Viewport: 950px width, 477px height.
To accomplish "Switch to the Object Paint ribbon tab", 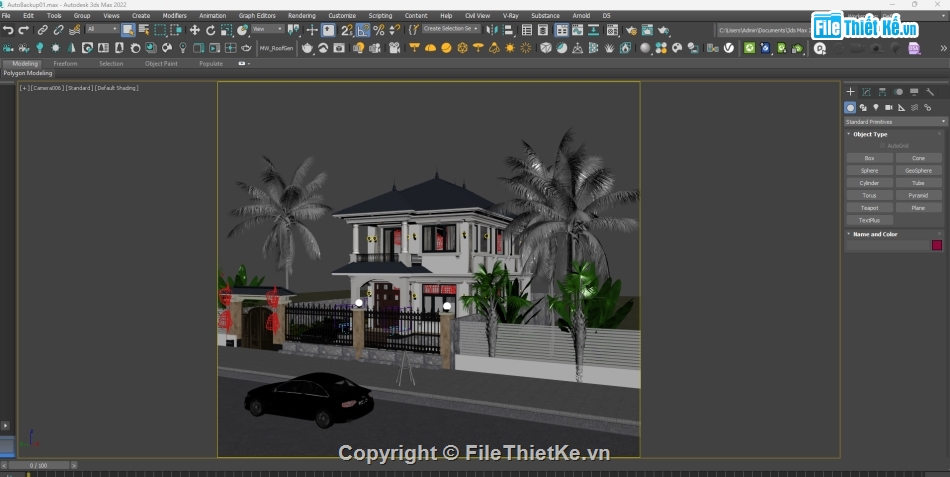I will [x=161, y=64].
